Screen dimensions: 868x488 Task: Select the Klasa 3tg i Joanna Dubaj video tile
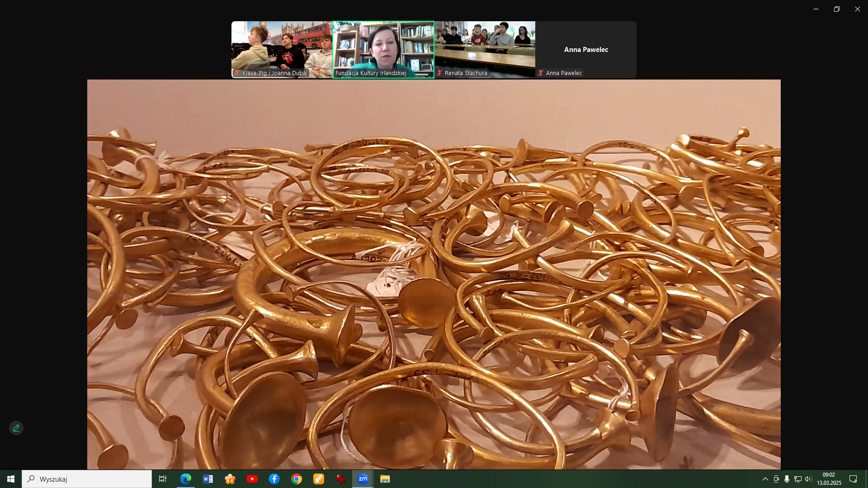click(x=282, y=49)
